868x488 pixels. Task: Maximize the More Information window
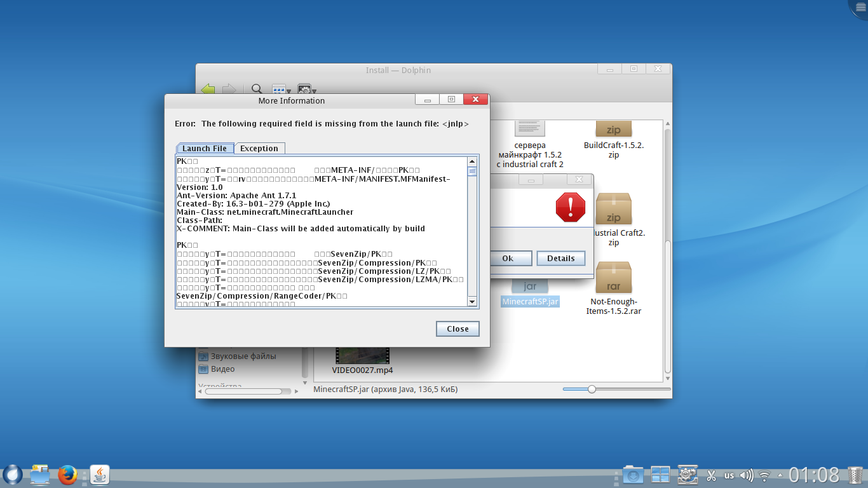tap(451, 100)
